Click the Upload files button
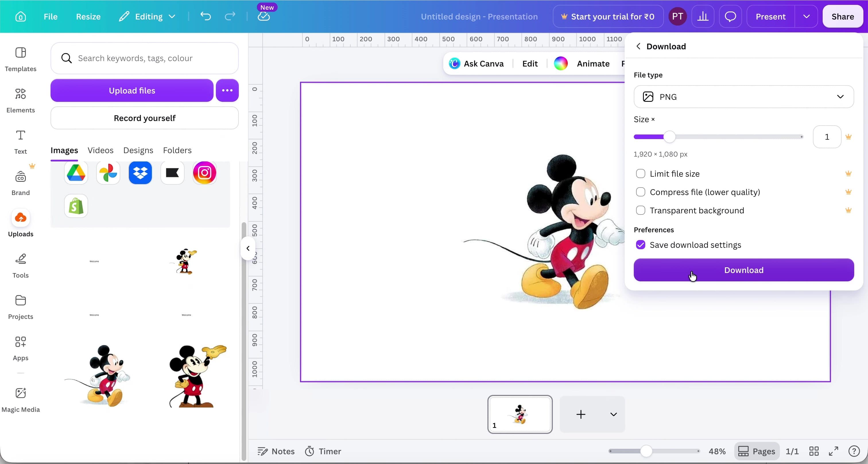Image resolution: width=868 pixels, height=464 pixels. click(132, 90)
